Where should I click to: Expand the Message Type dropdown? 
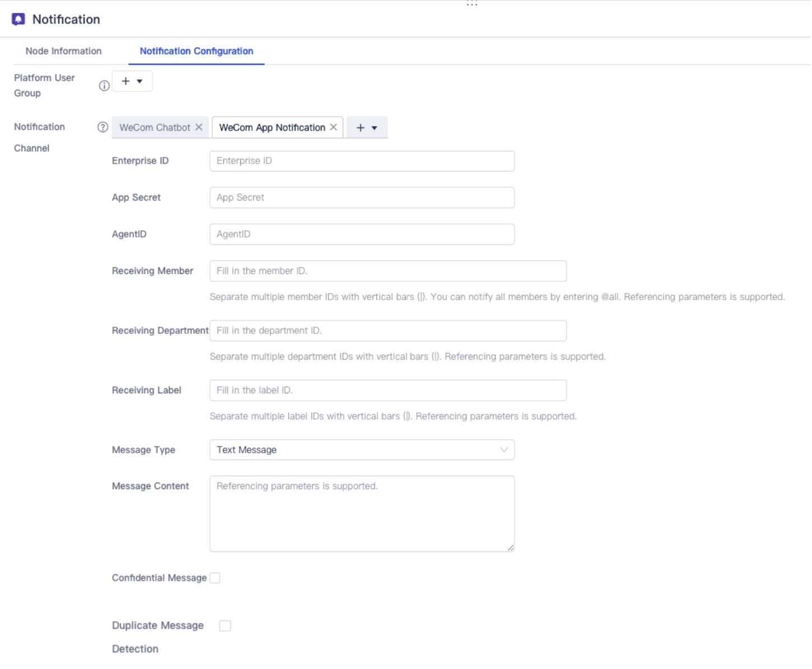point(362,450)
